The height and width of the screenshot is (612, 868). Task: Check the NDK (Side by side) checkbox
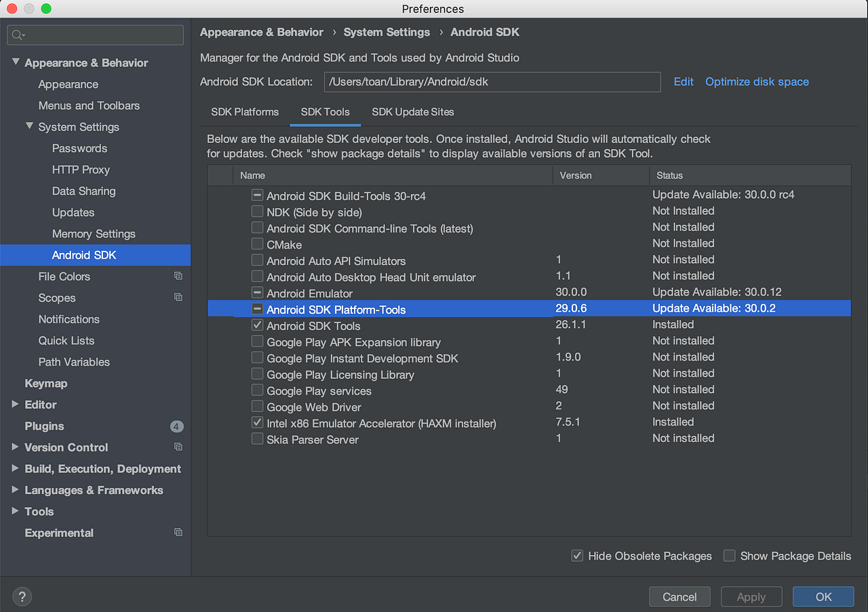257,211
